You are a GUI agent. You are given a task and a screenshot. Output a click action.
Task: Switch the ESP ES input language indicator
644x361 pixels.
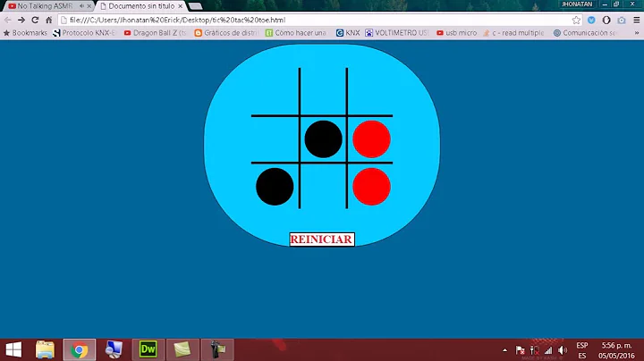[x=582, y=350]
